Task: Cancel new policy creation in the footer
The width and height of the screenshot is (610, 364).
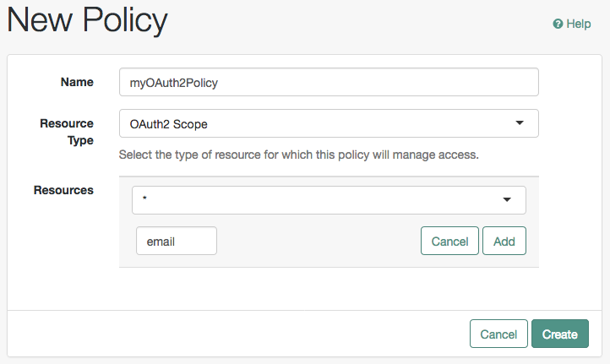Action: [498, 334]
